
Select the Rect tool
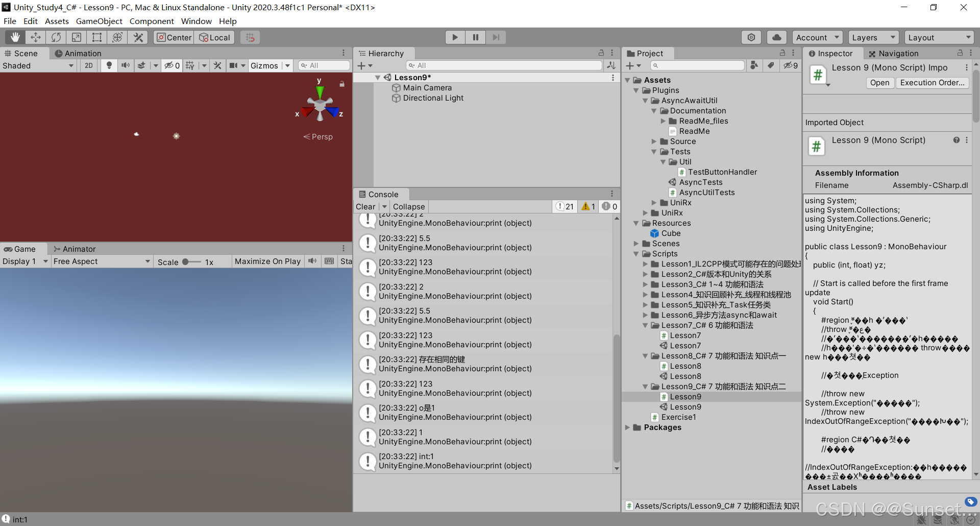(97, 37)
